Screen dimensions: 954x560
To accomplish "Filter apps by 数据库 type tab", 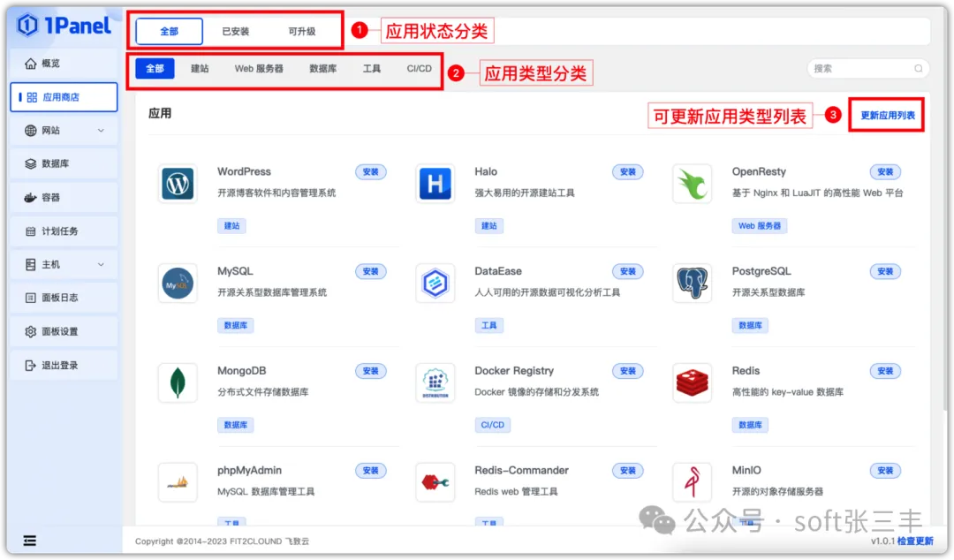I will pyautogui.click(x=323, y=69).
